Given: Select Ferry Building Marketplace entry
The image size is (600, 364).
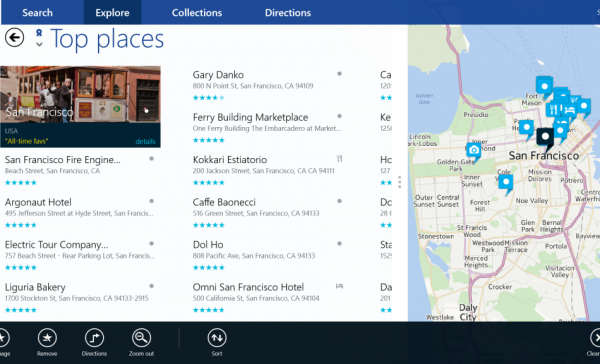Looking at the screenshot, I should (267, 128).
